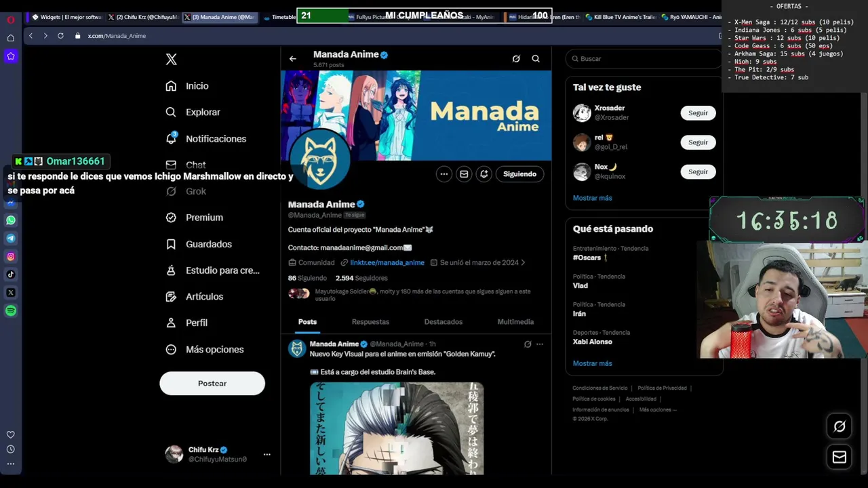This screenshot has width=868, height=488.
Task: Open floating Grok button
Action: click(x=840, y=426)
